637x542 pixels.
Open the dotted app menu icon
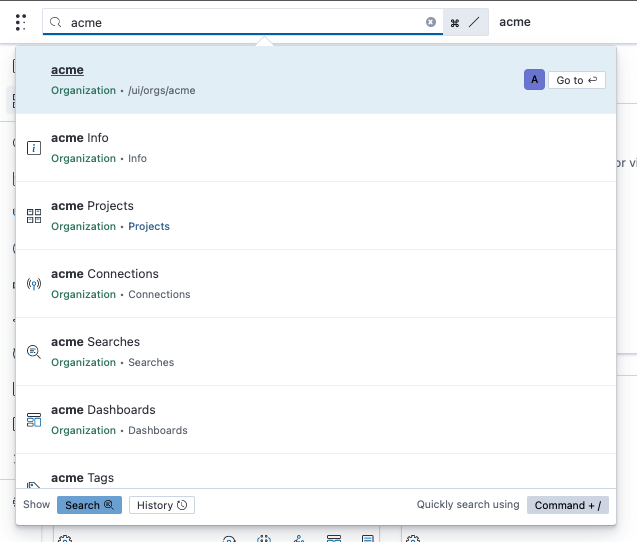(21, 22)
